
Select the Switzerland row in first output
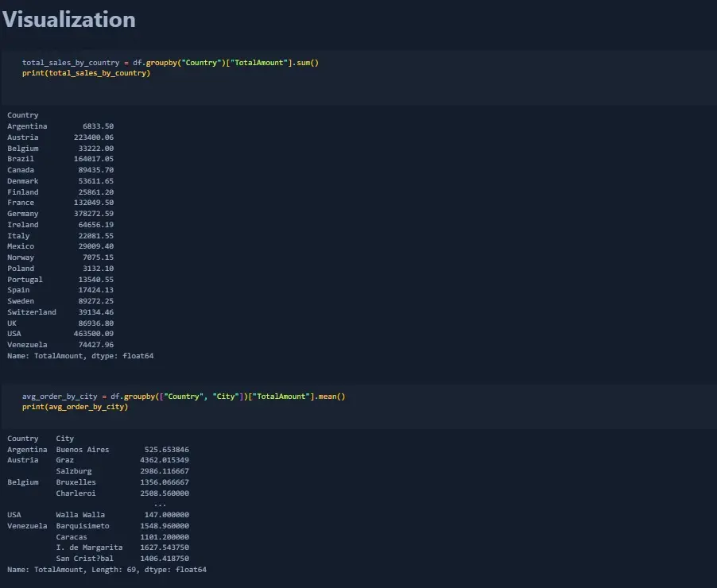60,312
